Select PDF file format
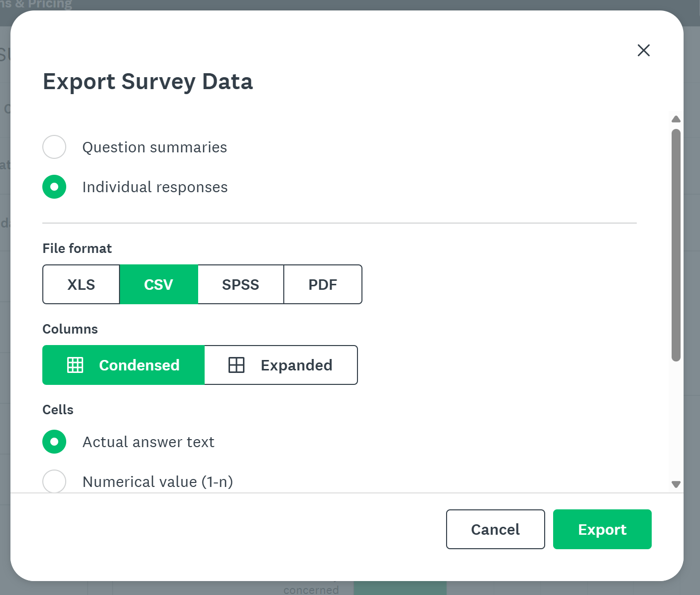The image size is (700, 595). point(323,284)
